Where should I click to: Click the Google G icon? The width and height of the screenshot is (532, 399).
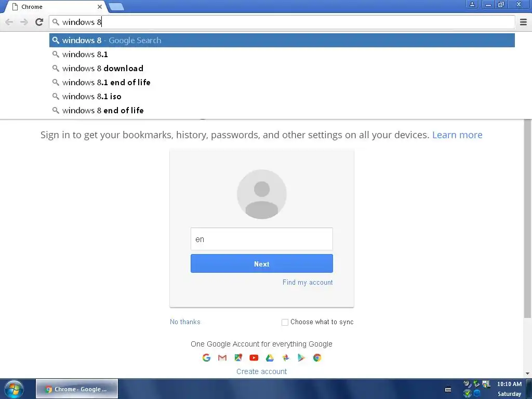(206, 357)
